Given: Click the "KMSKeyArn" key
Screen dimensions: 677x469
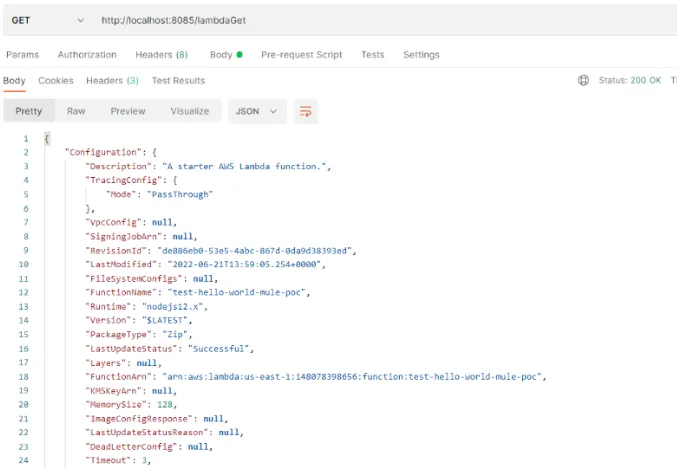Looking at the screenshot, I should 114,391.
